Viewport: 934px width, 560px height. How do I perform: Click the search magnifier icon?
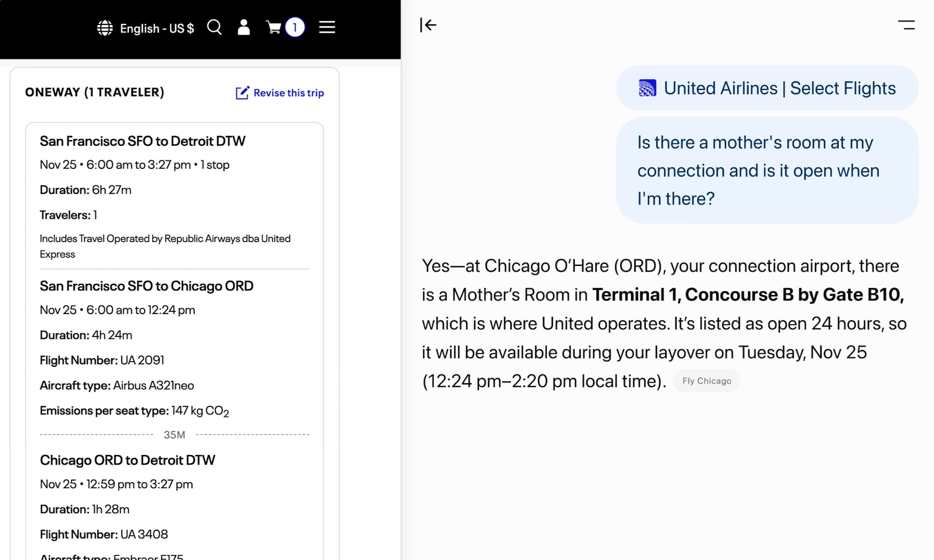click(x=214, y=27)
